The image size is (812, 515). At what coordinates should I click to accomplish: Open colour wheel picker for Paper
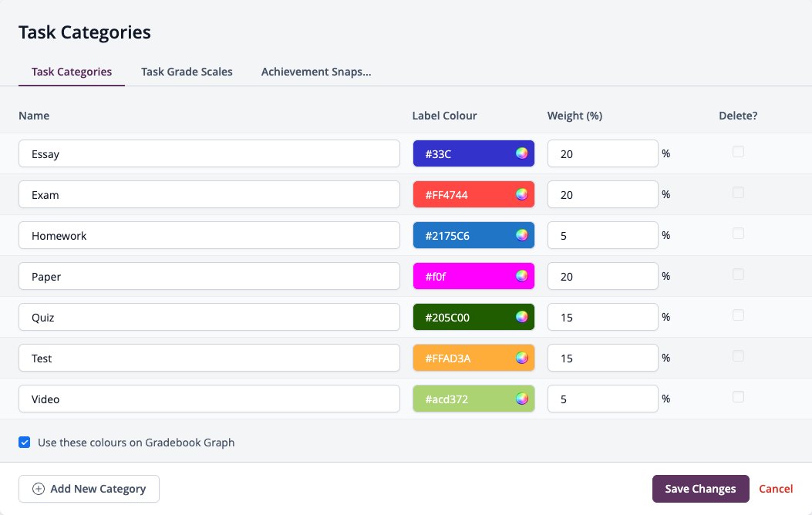point(521,276)
